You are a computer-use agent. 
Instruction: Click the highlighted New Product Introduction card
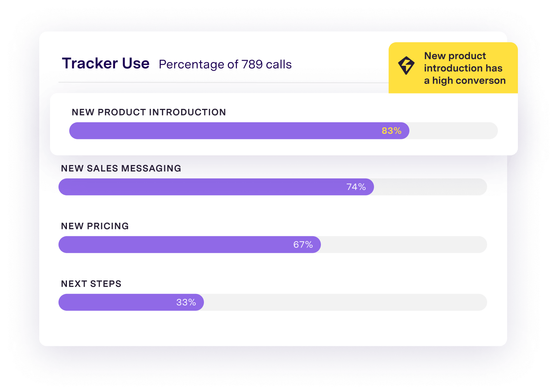[x=284, y=124]
